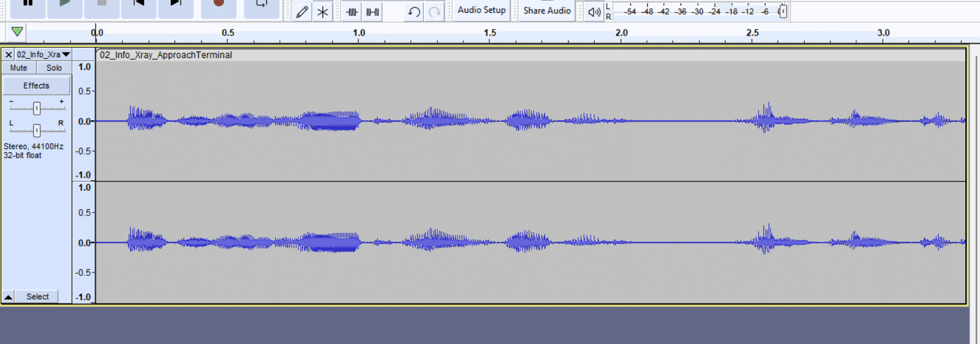
Task: Pause playback with the Pause button
Action: click(28, 5)
